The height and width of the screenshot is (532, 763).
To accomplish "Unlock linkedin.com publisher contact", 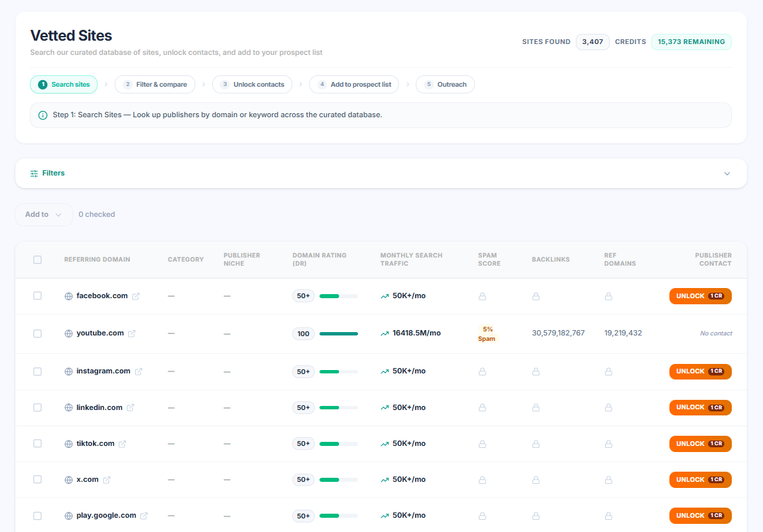I will coord(700,407).
